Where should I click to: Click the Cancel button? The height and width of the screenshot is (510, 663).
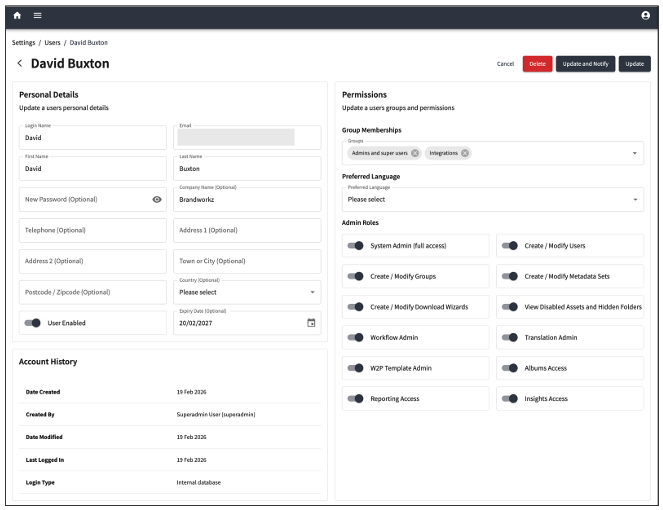(x=505, y=64)
